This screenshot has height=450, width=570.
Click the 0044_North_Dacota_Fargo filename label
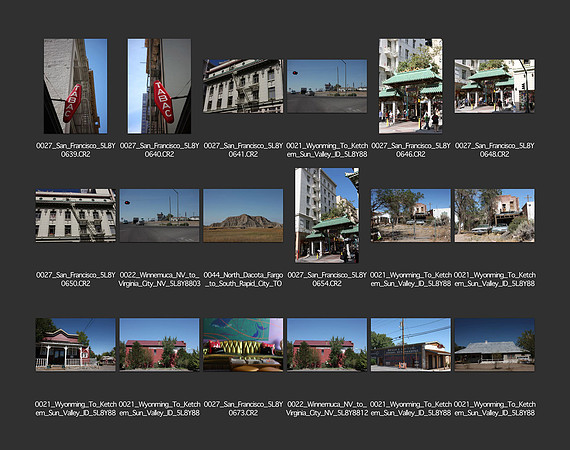pos(243,279)
